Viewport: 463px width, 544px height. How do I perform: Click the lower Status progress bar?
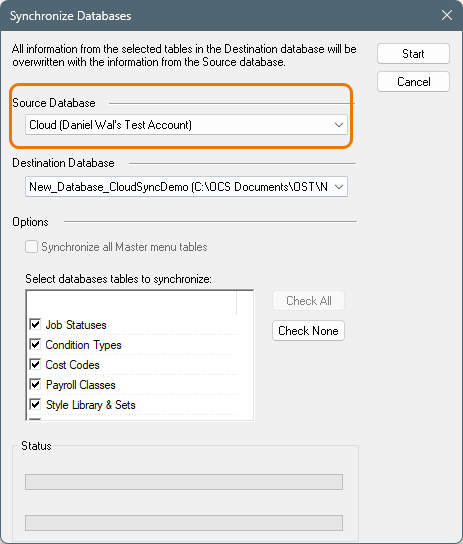pyautogui.click(x=184, y=523)
